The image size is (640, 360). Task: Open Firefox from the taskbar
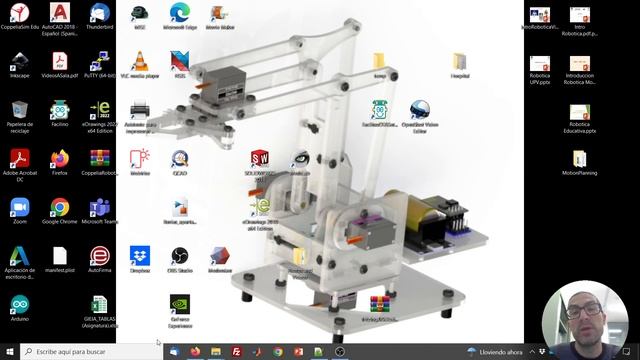[195, 351]
